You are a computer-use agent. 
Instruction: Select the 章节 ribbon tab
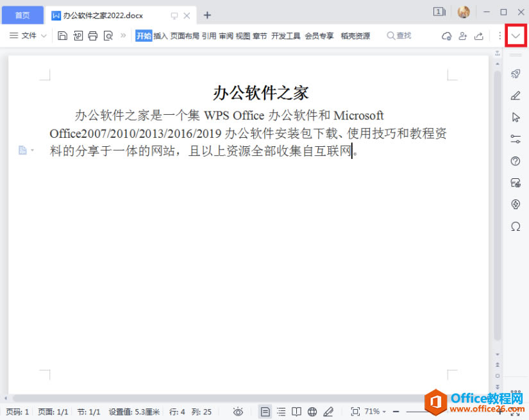[x=260, y=36]
